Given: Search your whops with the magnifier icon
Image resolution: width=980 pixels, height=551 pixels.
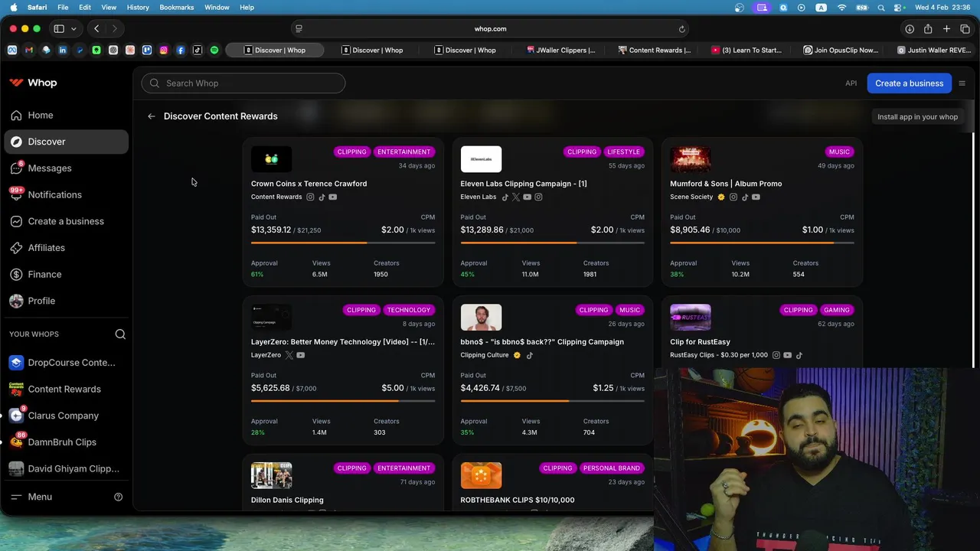Looking at the screenshot, I should coord(120,334).
